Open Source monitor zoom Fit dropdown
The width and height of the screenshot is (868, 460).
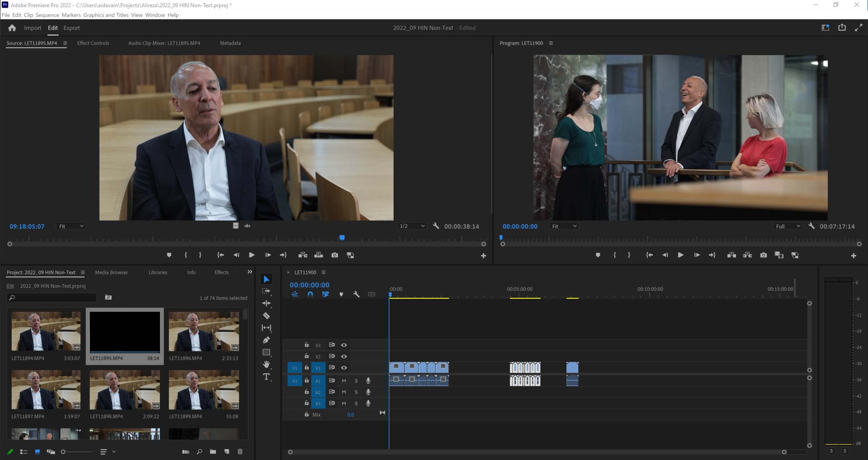(x=71, y=226)
